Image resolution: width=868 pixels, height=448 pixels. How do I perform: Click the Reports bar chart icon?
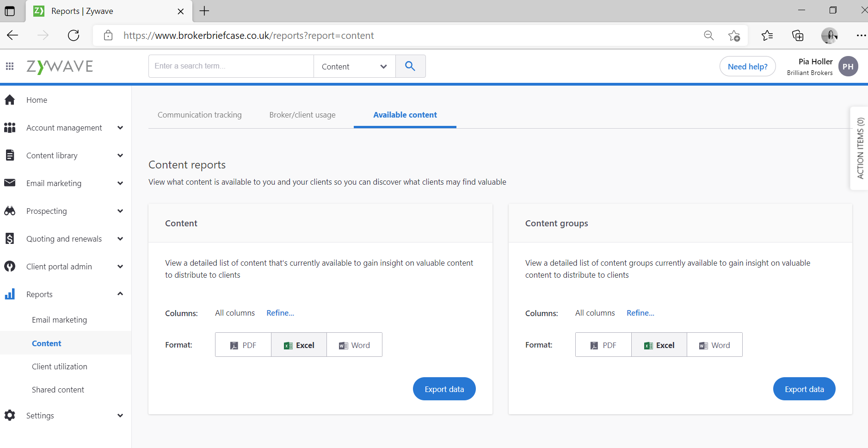[x=10, y=294]
